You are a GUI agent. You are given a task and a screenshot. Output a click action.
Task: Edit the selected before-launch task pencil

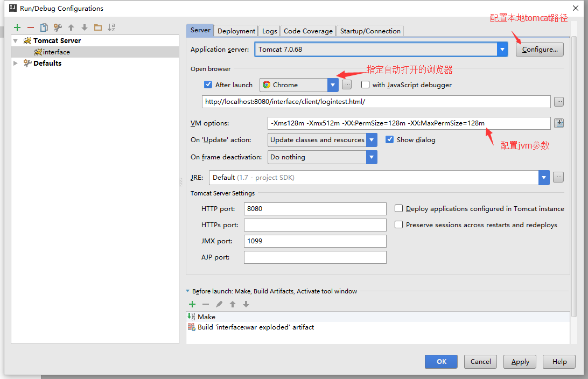pos(219,304)
